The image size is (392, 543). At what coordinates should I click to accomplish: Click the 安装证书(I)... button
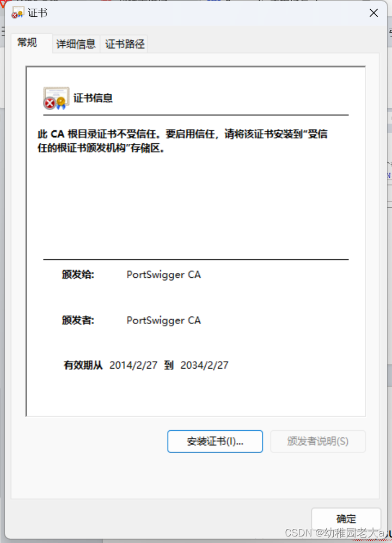pyautogui.click(x=215, y=441)
